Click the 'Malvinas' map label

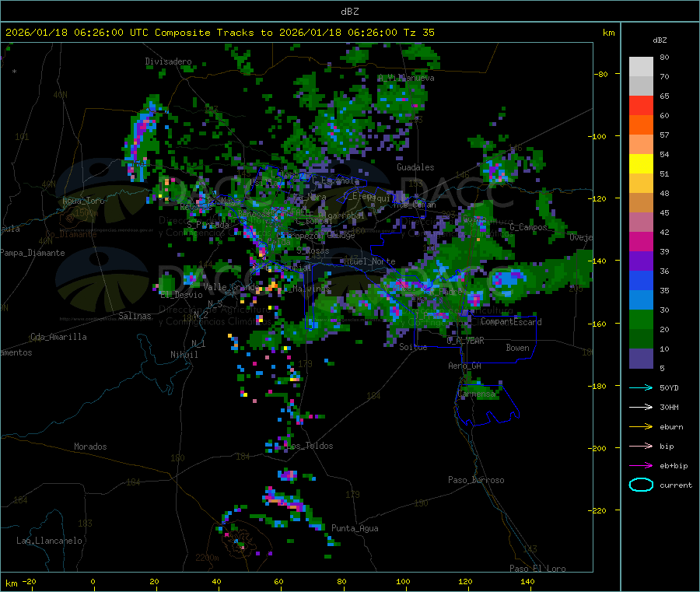310,289
